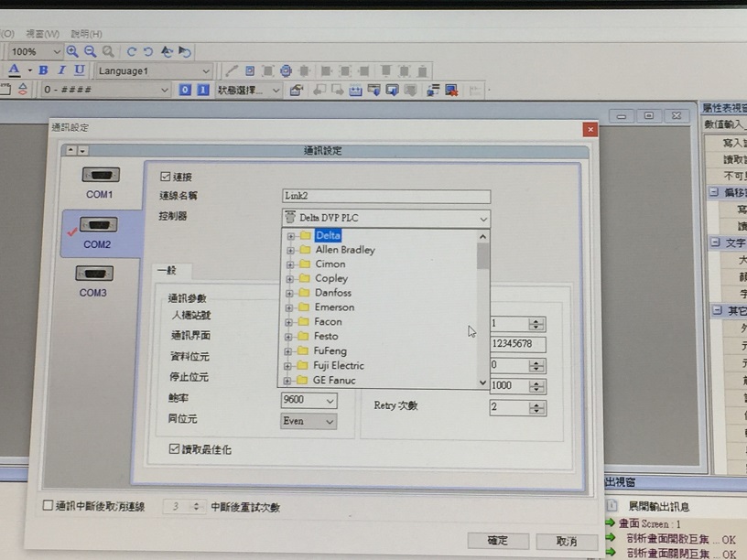The width and height of the screenshot is (747, 560).
Task: Click the spinner arrows of the 1000 field
Action: tap(536, 386)
